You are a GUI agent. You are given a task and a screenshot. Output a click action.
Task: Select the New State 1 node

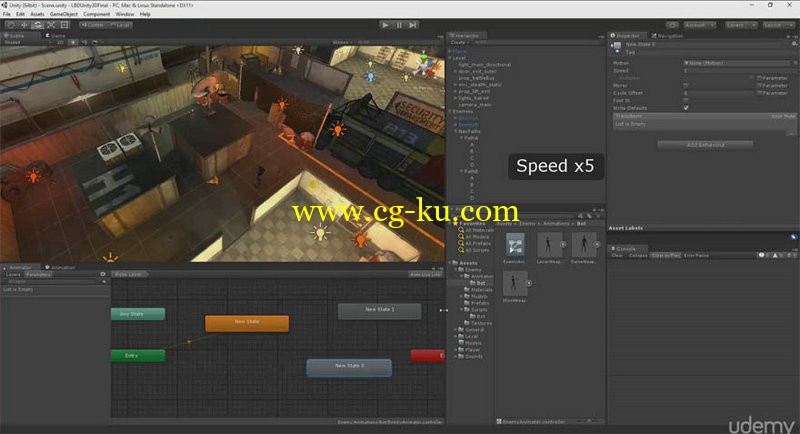[x=380, y=311]
